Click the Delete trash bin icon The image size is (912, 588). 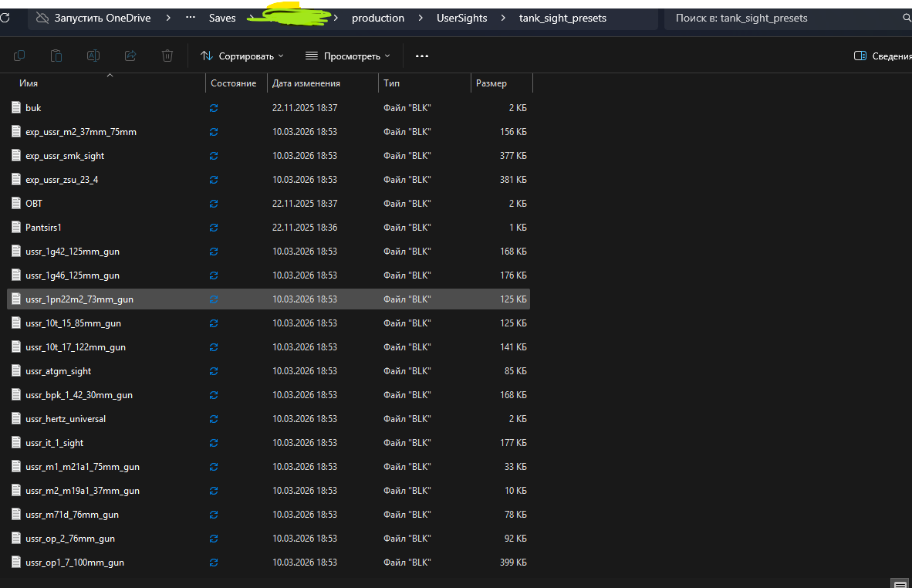(167, 56)
